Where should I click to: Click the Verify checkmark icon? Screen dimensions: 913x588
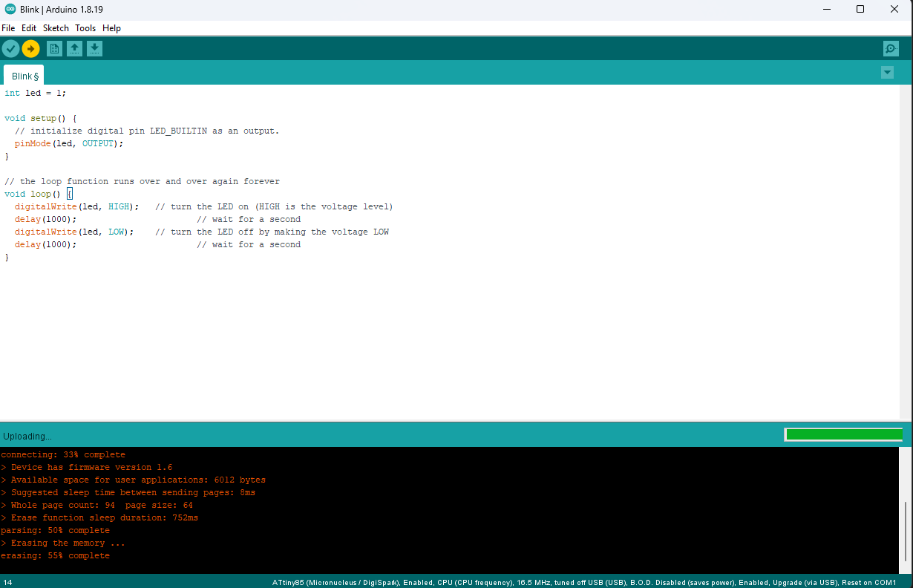(10, 49)
